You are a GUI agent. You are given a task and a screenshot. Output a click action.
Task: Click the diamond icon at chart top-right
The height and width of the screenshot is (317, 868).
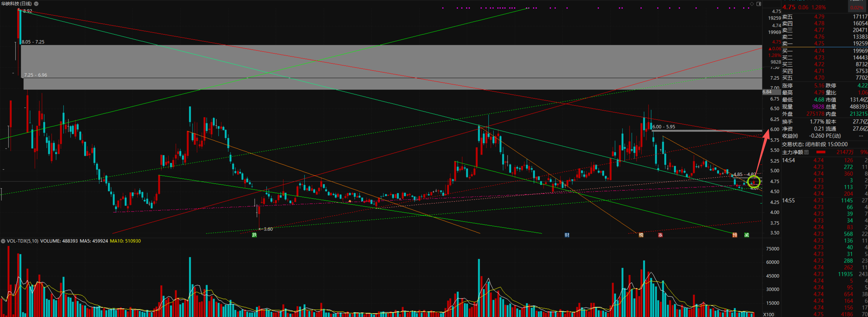752,4
